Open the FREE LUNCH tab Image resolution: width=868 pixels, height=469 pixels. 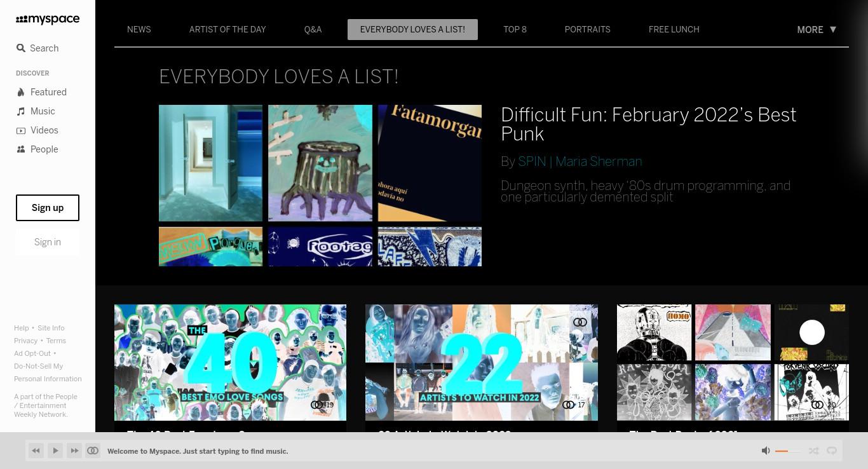[x=674, y=29]
